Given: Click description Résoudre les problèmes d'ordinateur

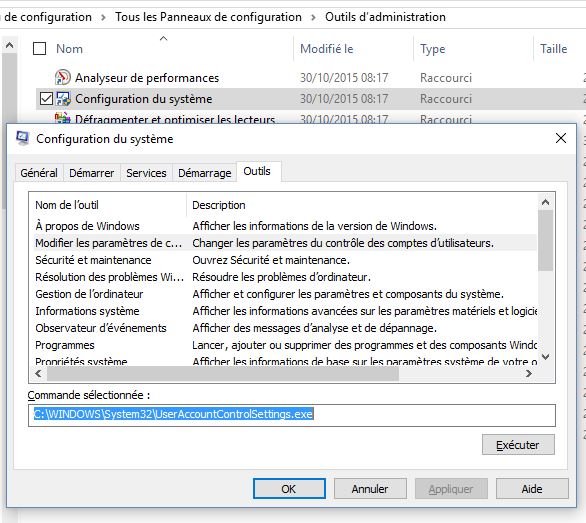Looking at the screenshot, I should 281,277.
